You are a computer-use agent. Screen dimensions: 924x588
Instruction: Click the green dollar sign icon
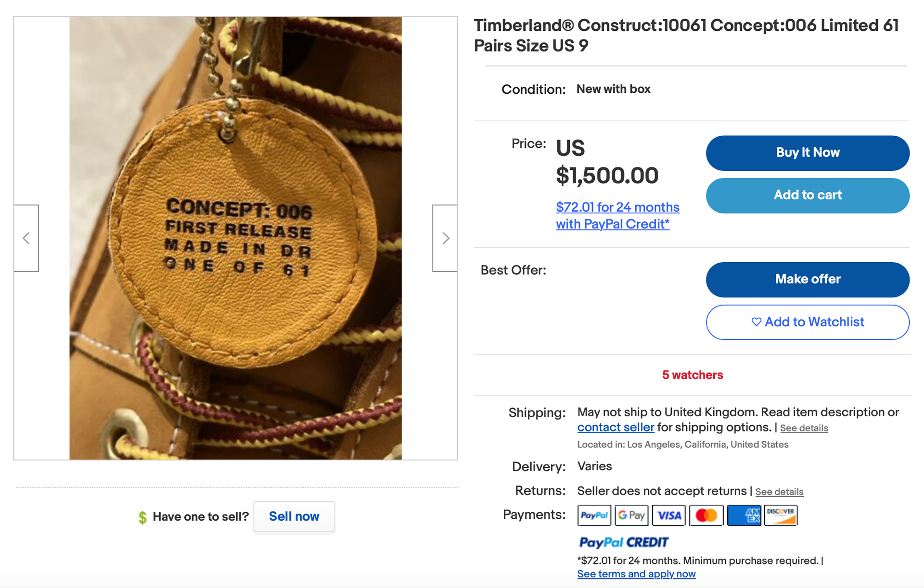(x=142, y=517)
